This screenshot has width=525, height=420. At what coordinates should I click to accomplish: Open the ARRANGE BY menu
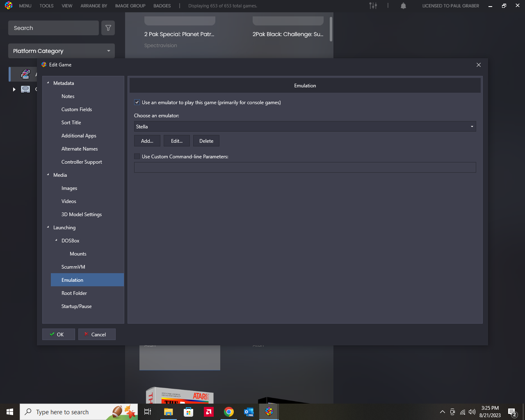(x=94, y=6)
